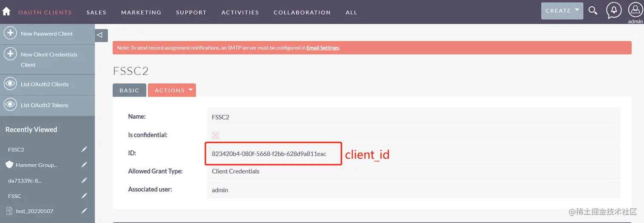
Task: Open the SALES menu
Action: click(x=96, y=12)
